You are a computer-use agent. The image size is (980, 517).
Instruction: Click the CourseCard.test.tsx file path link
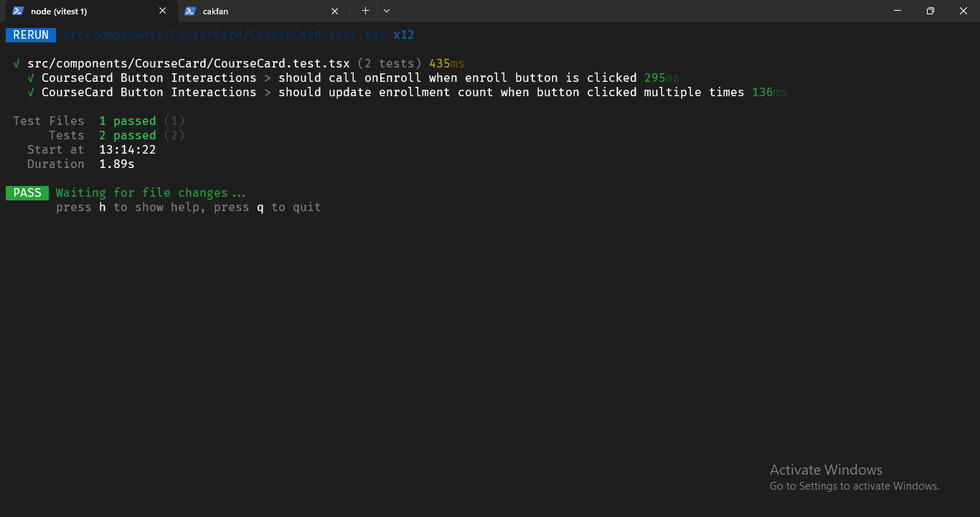coord(225,34)
